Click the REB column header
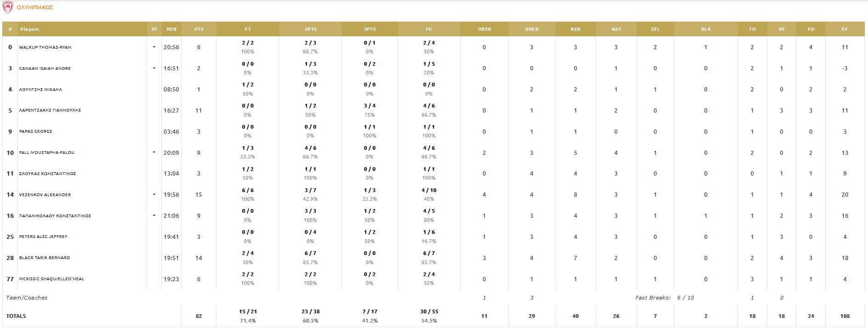Image resolution: width=868 pixels, height=328 pixels. [575, 29]
